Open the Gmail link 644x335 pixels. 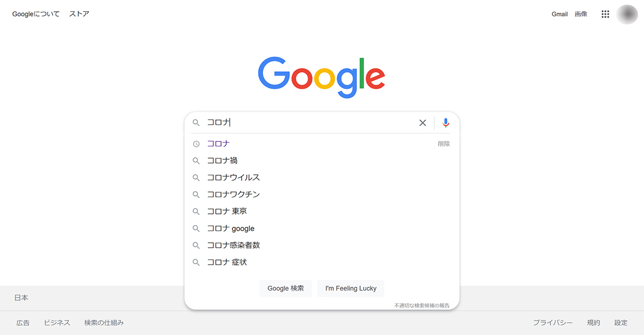tap(559, 14)
